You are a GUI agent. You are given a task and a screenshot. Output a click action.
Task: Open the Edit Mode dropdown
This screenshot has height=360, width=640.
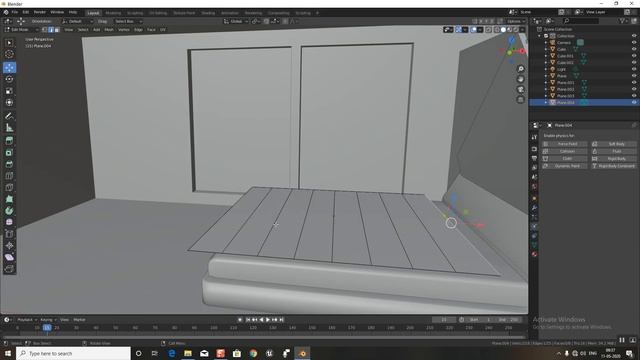click(x=21, y=30)
